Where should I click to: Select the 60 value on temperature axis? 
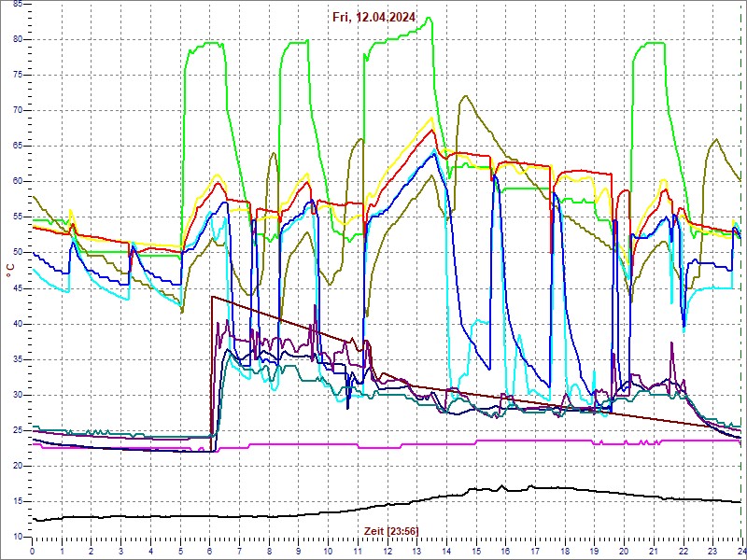[18, 182]
